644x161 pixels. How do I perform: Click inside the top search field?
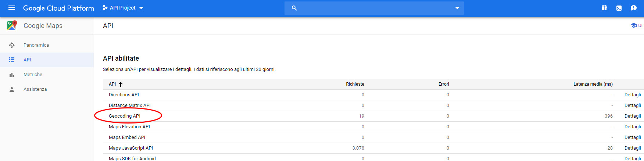point(374,8)
